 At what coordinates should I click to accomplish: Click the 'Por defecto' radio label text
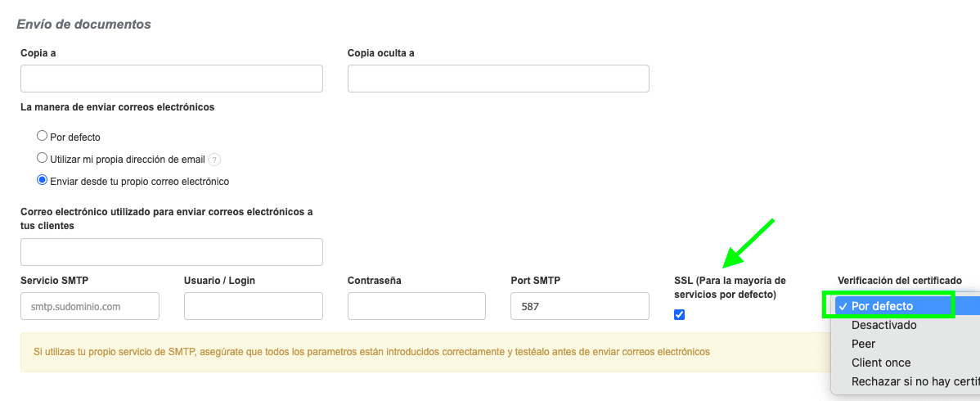75,137
